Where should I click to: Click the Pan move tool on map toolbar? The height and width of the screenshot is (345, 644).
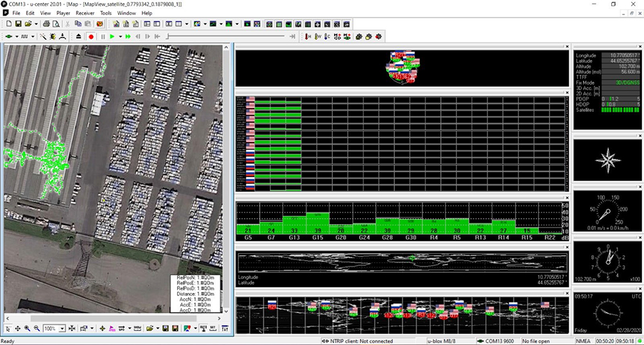click(x=18, y=329)
